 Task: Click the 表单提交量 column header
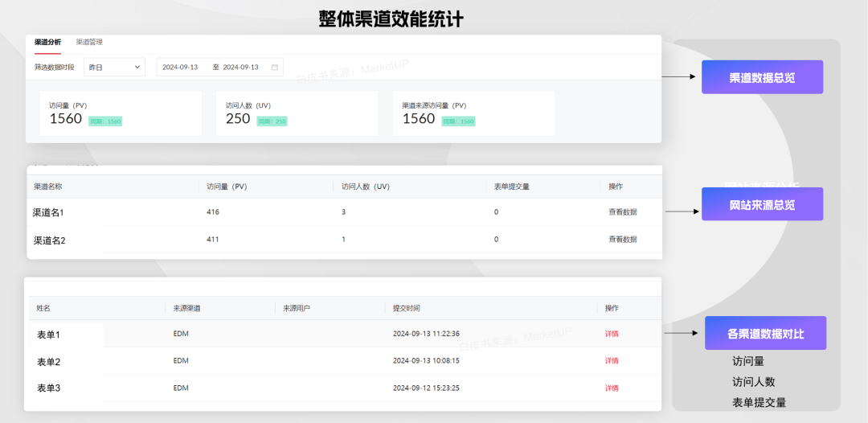point(511,187)
